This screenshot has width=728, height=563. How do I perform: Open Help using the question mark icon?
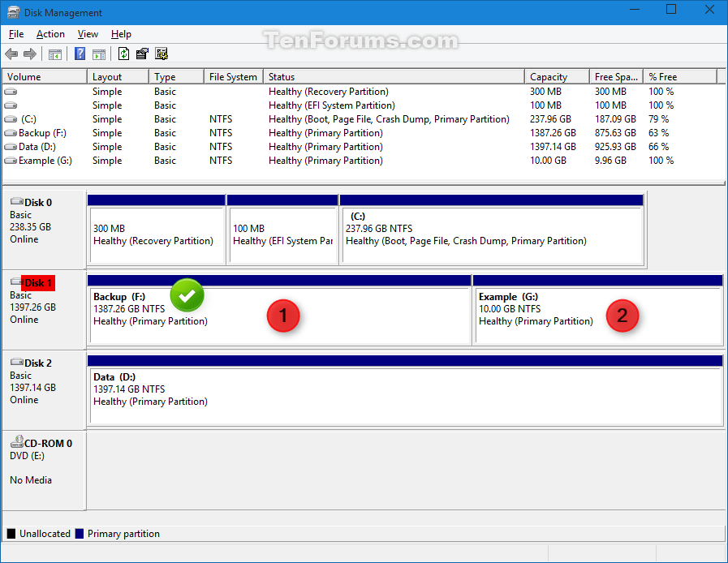coord(79,54)
